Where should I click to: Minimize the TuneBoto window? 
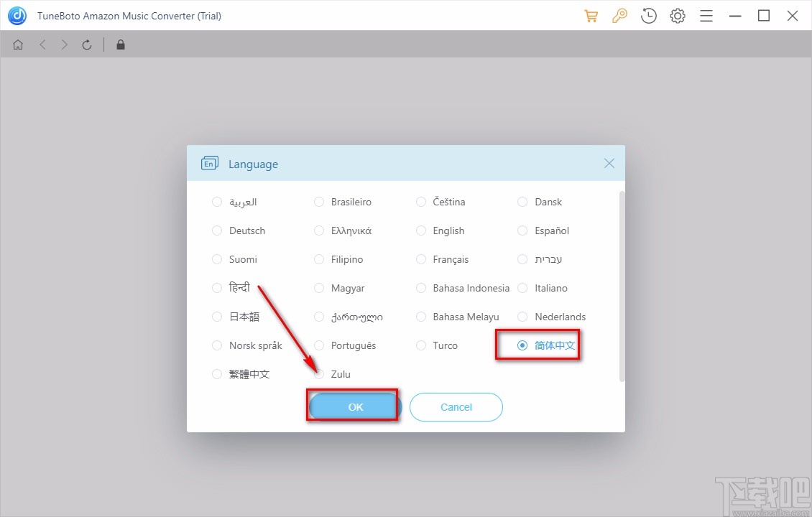735,16
